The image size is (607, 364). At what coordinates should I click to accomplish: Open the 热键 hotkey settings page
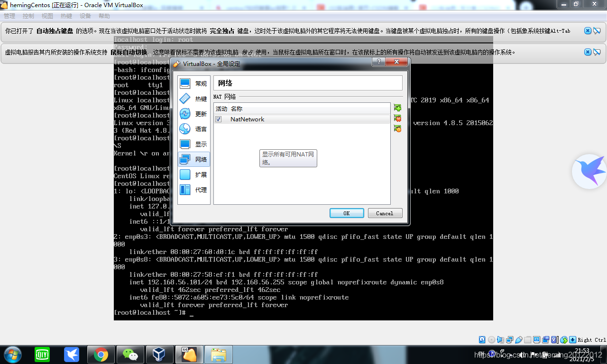click(194, 99)
